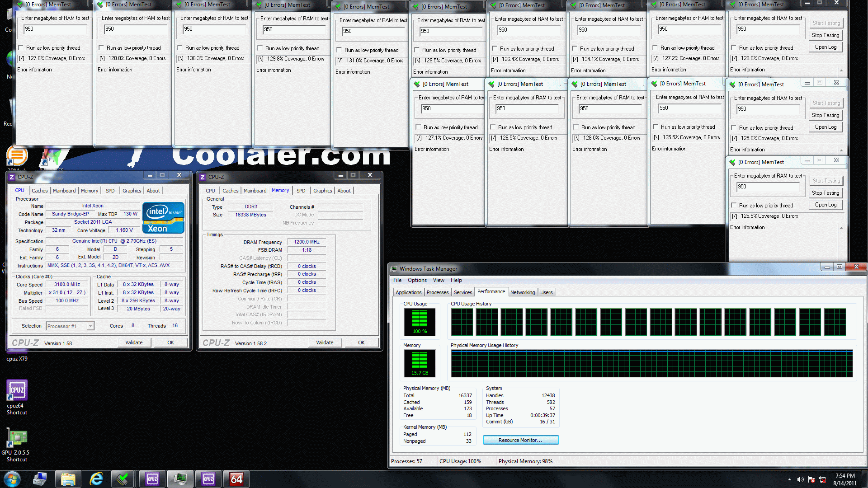The width and height of the screenshot is (868, 488).
Task: Open the Options menu in Task Manager
Action: tap(417, 280)
